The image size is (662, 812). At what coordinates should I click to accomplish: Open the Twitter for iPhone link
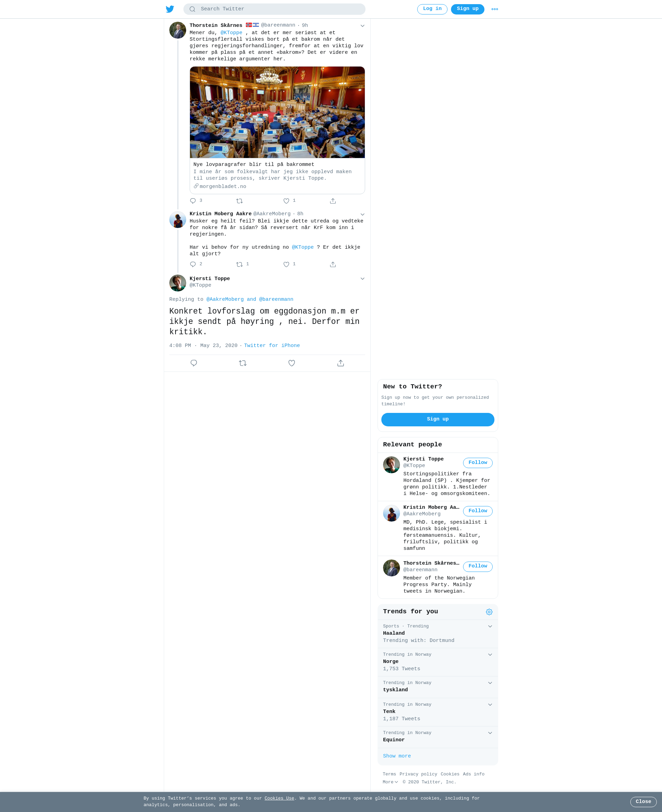coord(272,346)
